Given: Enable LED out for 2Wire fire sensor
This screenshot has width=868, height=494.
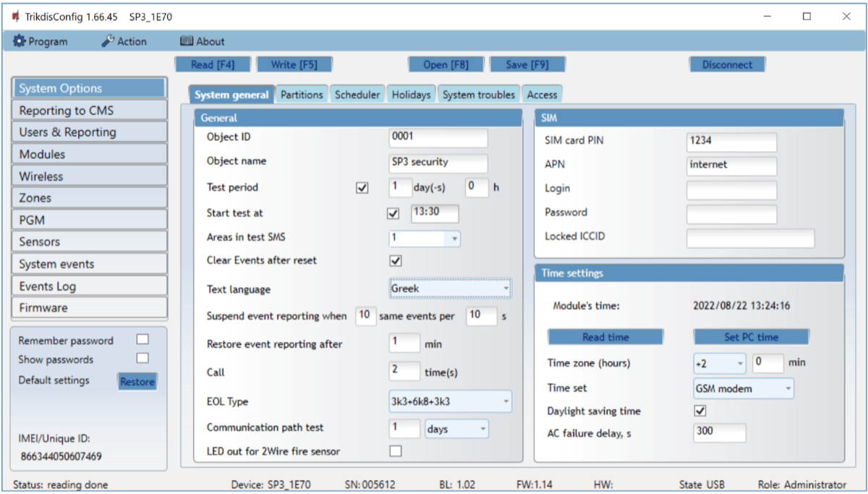Looking at the screenshot, I should point(396,451).
